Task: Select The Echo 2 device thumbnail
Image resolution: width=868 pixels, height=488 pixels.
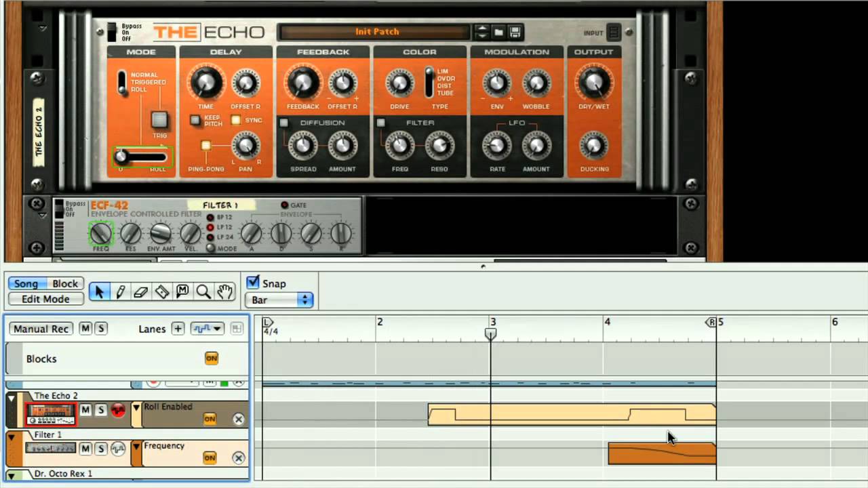Action: [51, 414]
